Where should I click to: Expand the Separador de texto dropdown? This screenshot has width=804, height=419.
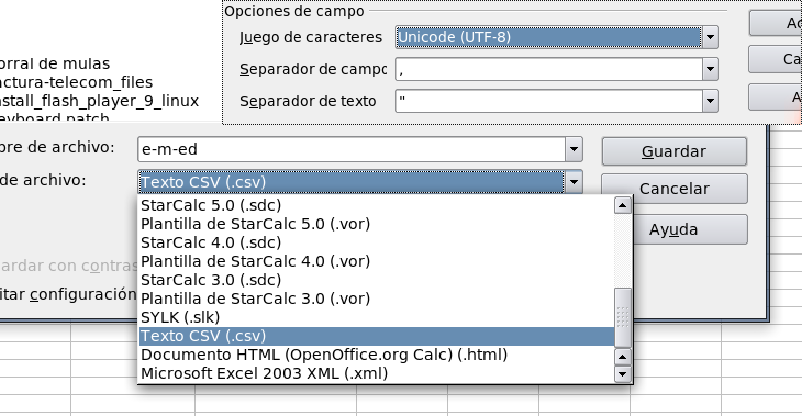[710, 101]
